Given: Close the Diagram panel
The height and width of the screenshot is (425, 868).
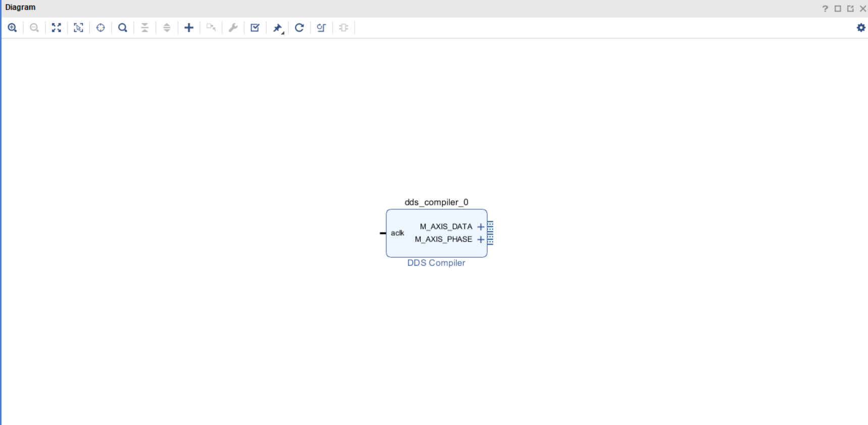Looking at the screenshot, I should pyautogui.click(x=863, y=9).
